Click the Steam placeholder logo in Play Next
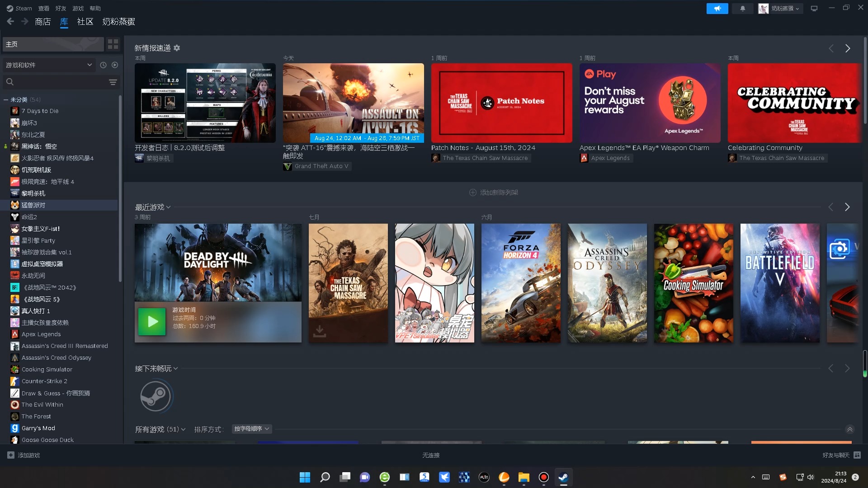 (x=156, y=396)
